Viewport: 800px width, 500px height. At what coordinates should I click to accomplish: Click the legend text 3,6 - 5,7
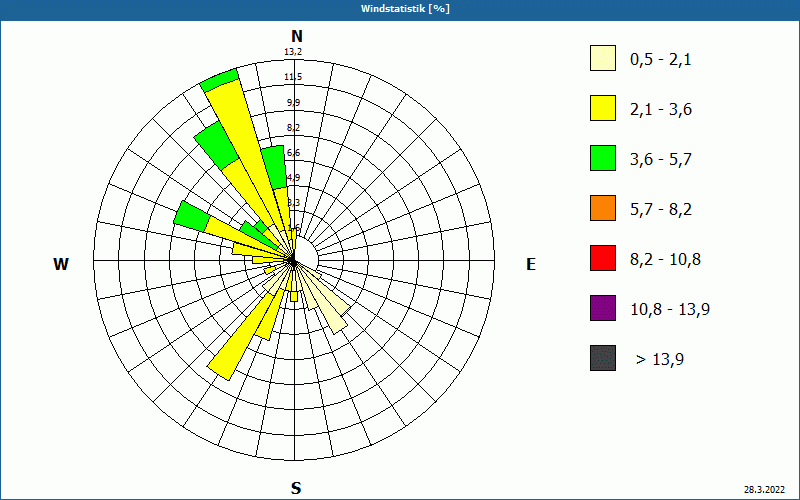661,160
